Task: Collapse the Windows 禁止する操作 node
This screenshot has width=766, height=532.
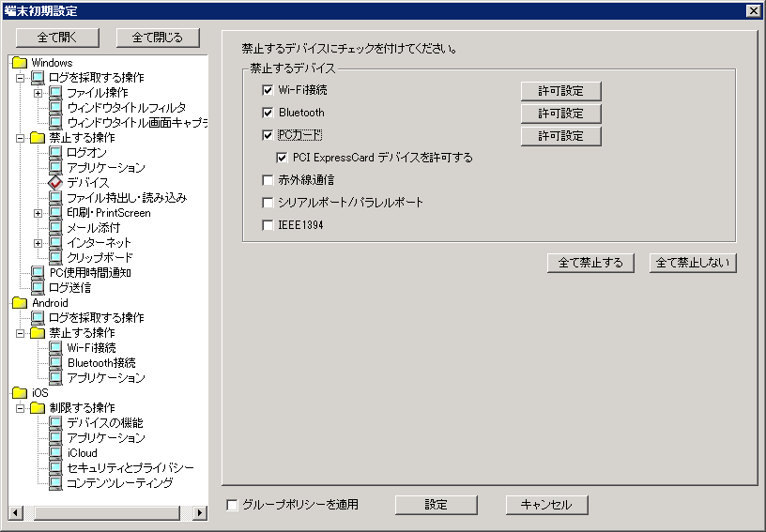Action: (x=20, y=138)
